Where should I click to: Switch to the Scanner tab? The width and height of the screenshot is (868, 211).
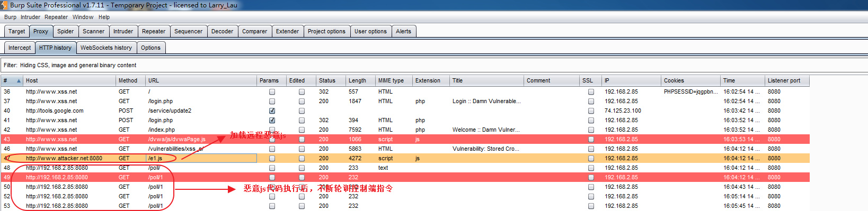pyautogui.click(x=94, y=31)
